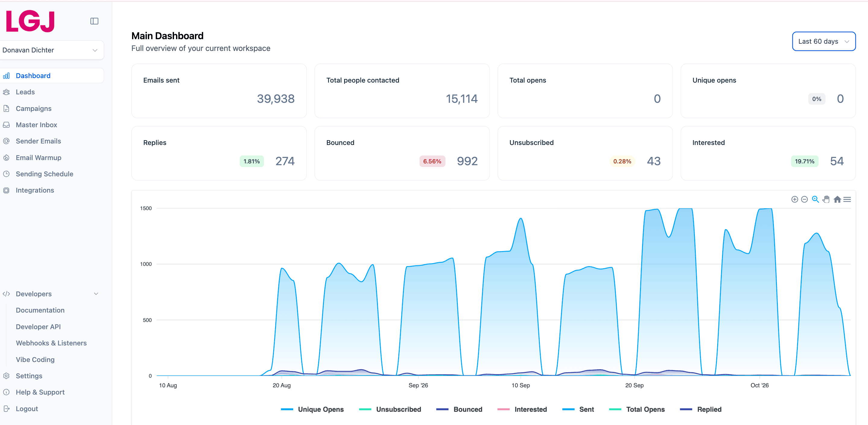Open Help & Support
This screenshot has width=868, height=425.
[40, 392]
